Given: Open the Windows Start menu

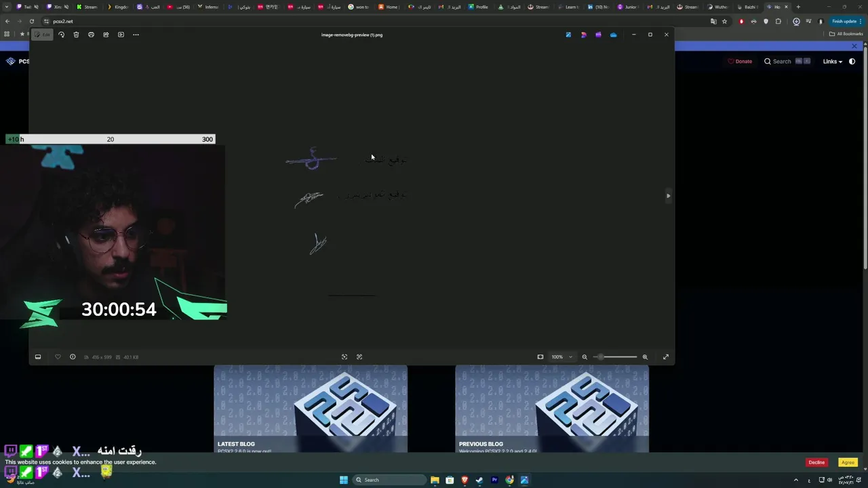Looking at the screenshot, I should (344, 480).
